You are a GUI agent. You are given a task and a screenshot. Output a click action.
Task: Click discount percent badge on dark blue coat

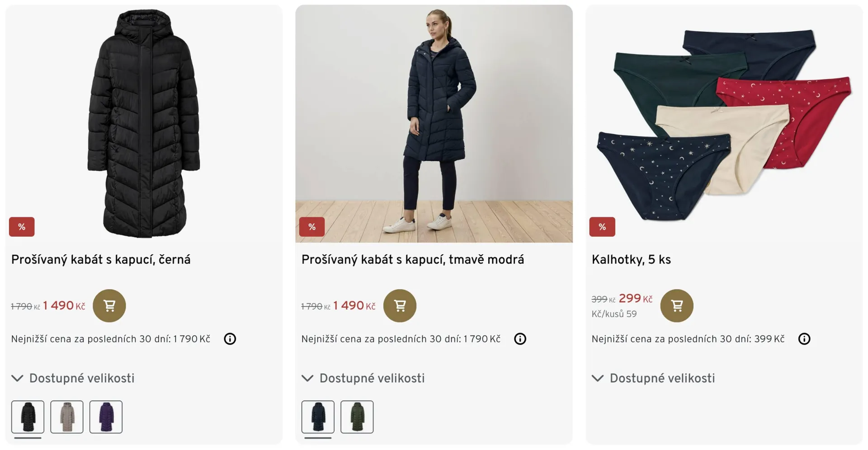click(312, 227)
